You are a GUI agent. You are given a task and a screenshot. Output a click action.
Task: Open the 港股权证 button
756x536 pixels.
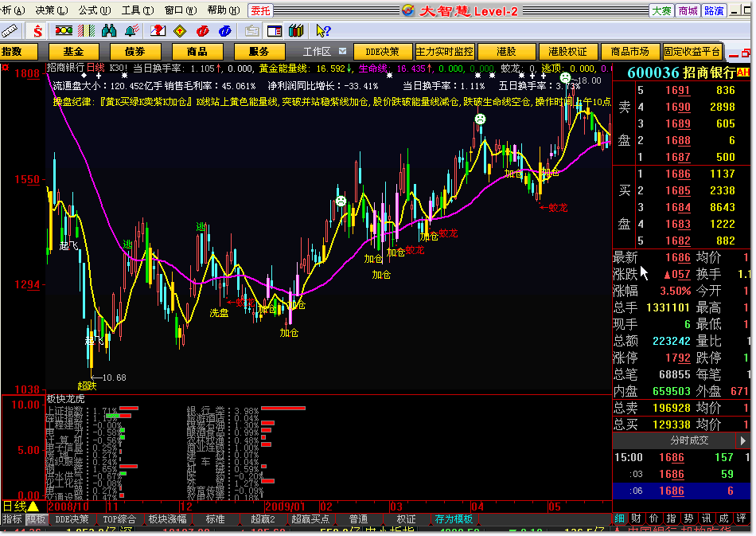[568, 52]
